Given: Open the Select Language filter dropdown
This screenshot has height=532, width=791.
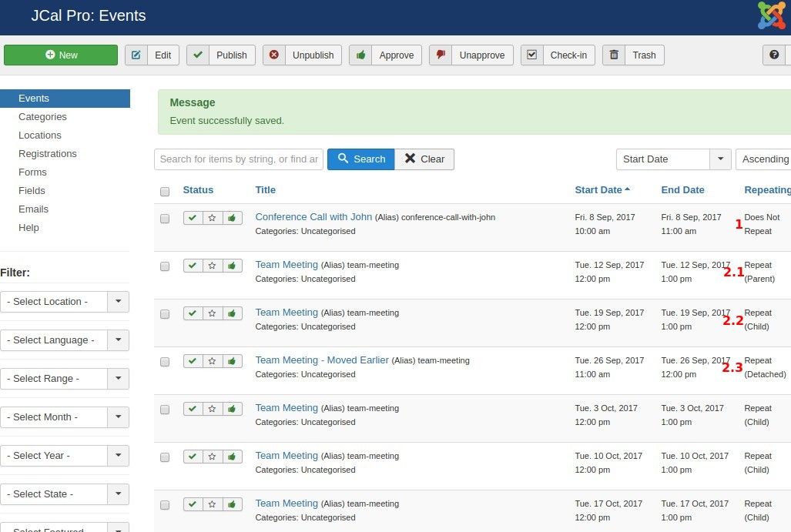Looking at the screenshot, I should [x=65, y=340].
